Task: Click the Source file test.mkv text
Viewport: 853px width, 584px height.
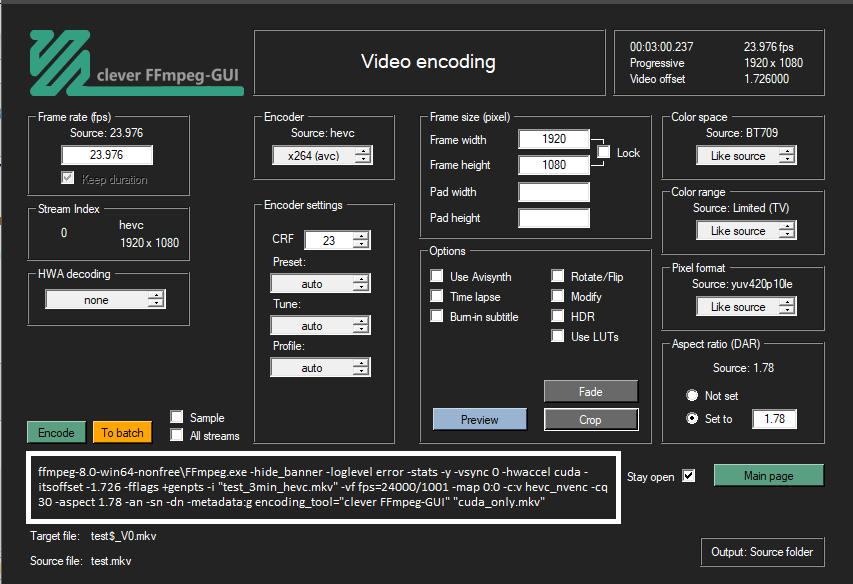Action: [x=111, y=561]
